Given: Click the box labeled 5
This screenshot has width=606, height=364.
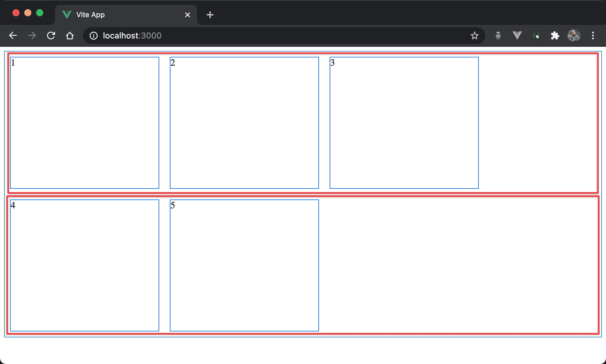Looking at the screenshot, I should click(x=244, y=265).
